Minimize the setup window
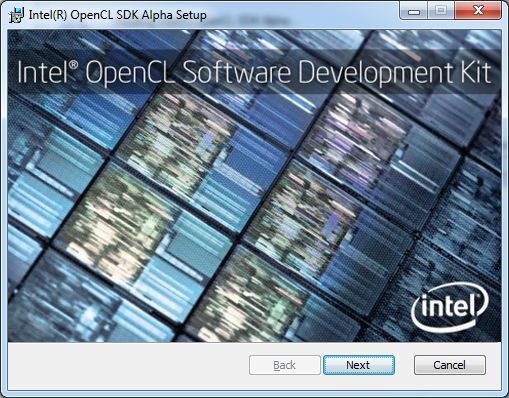The width and height of the screenshot is (509, 398). pos(414,11)
